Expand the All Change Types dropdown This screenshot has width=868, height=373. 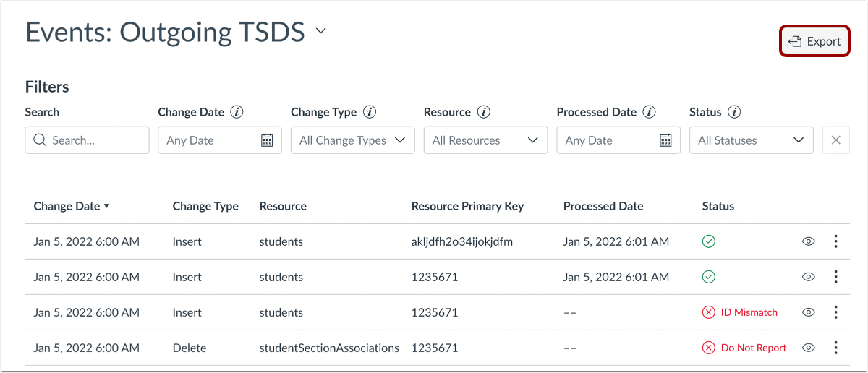(353, 140)
